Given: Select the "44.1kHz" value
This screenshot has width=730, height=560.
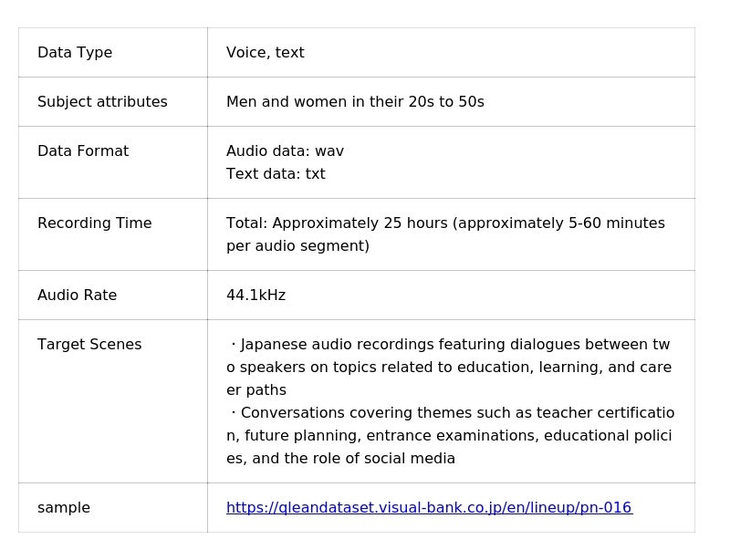Looking at the screenshot, I should point(256,296).
